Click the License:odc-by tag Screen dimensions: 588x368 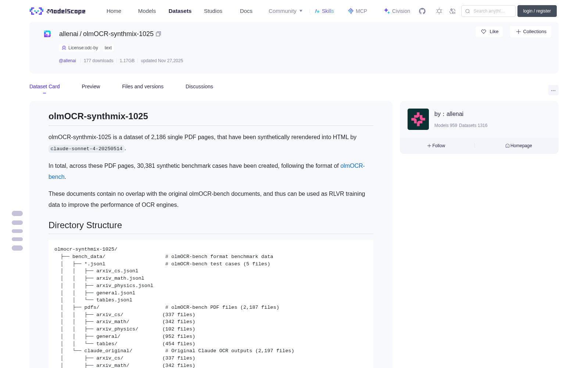[79, 48]
